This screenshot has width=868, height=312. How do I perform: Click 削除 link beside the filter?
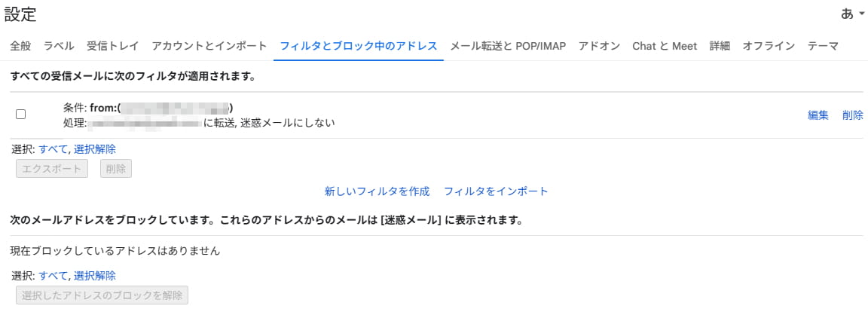click(x=853, y=115)
